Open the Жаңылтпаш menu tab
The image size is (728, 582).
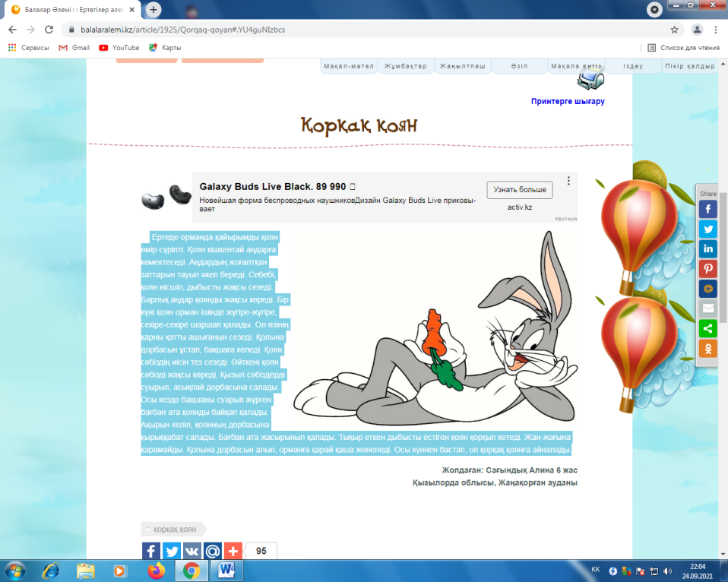pos(463,66)
